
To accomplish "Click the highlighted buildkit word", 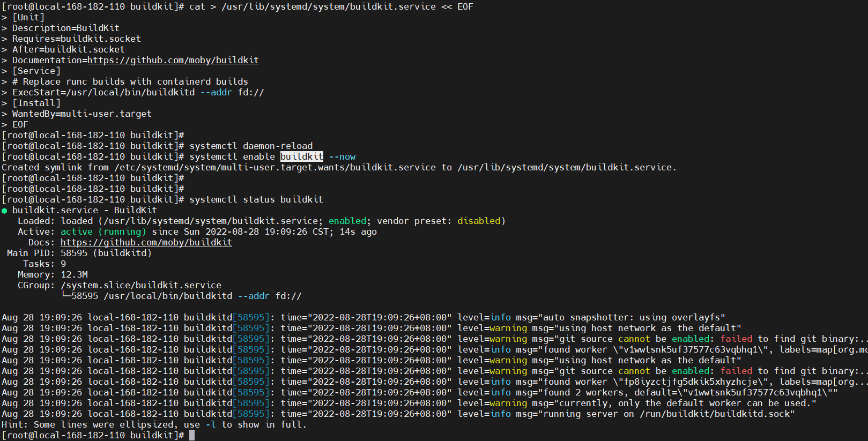I will [301, 156].
